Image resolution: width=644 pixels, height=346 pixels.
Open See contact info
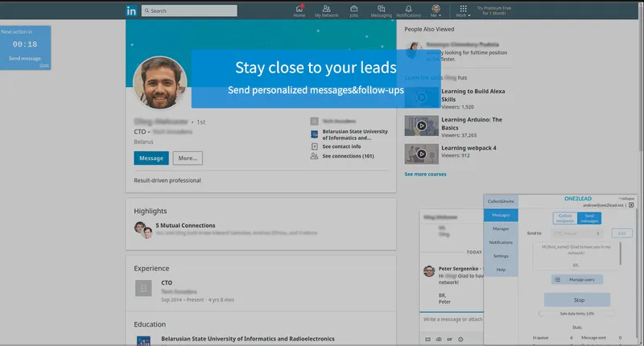point(341,146)
